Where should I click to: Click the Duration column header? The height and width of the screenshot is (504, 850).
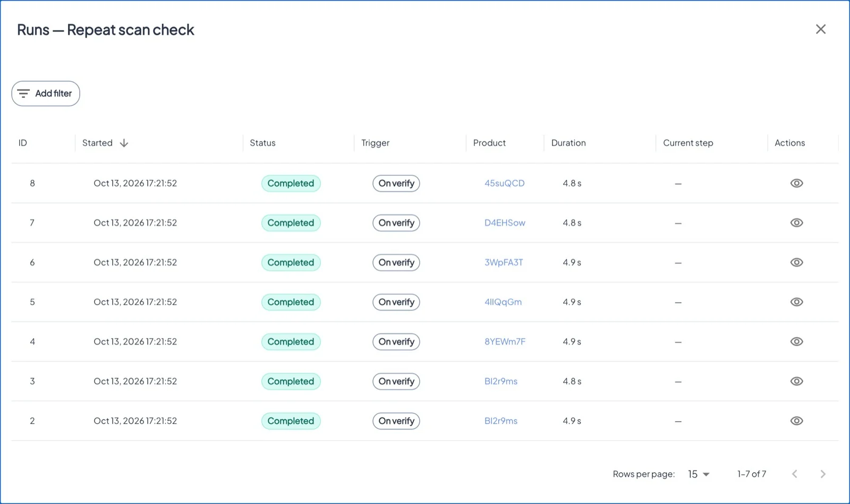point(568,143)
